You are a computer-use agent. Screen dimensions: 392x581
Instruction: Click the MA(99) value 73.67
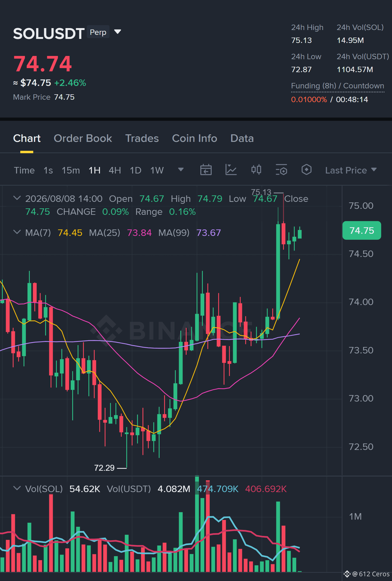pos(209,233)
